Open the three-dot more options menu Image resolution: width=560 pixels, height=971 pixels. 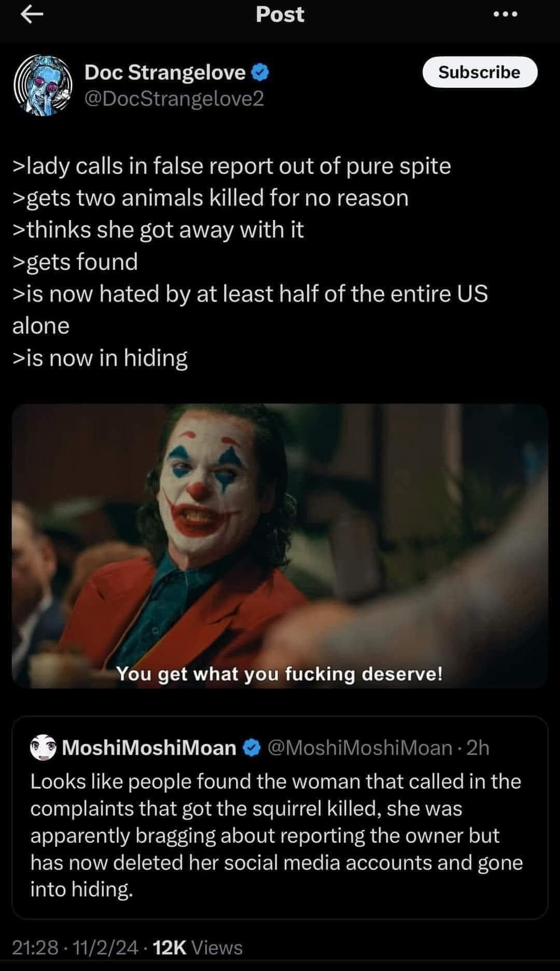coord(505,15)
